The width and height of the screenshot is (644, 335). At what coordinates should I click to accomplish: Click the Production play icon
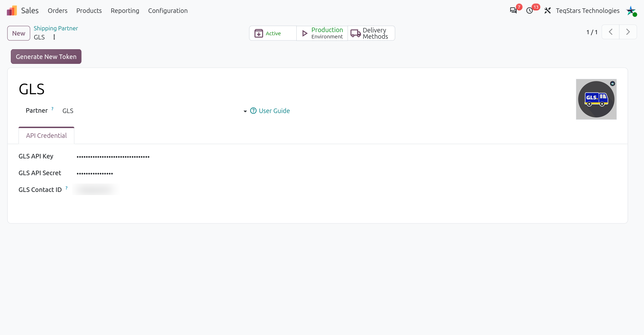click(x=305, y=33)
